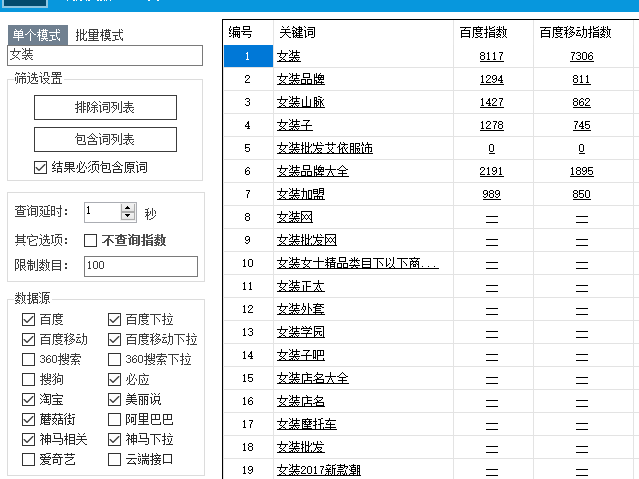
Task: Uncheck 淘宝 data source
Action: (x=29, y=399)
